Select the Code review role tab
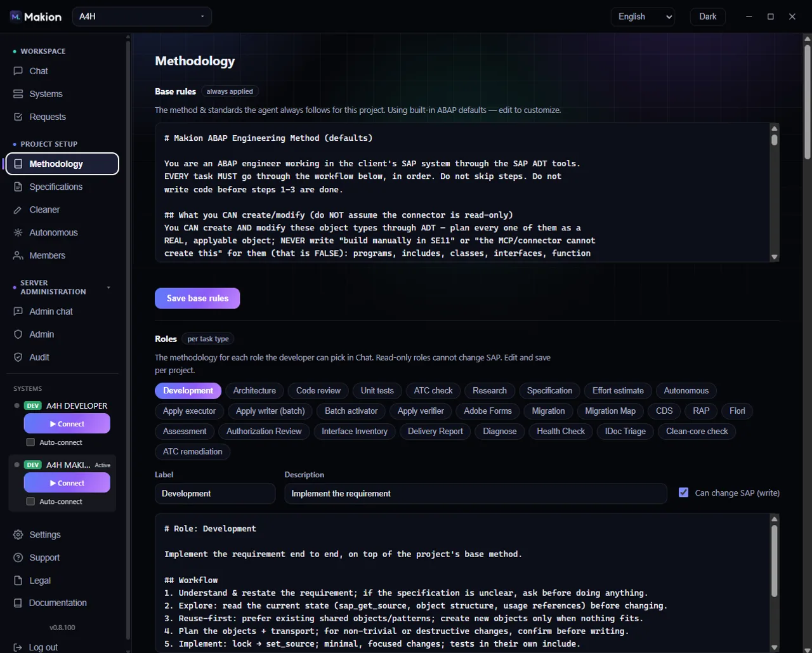Image resolution: width=812 pixels, height=653 pixels. point(318,391)
